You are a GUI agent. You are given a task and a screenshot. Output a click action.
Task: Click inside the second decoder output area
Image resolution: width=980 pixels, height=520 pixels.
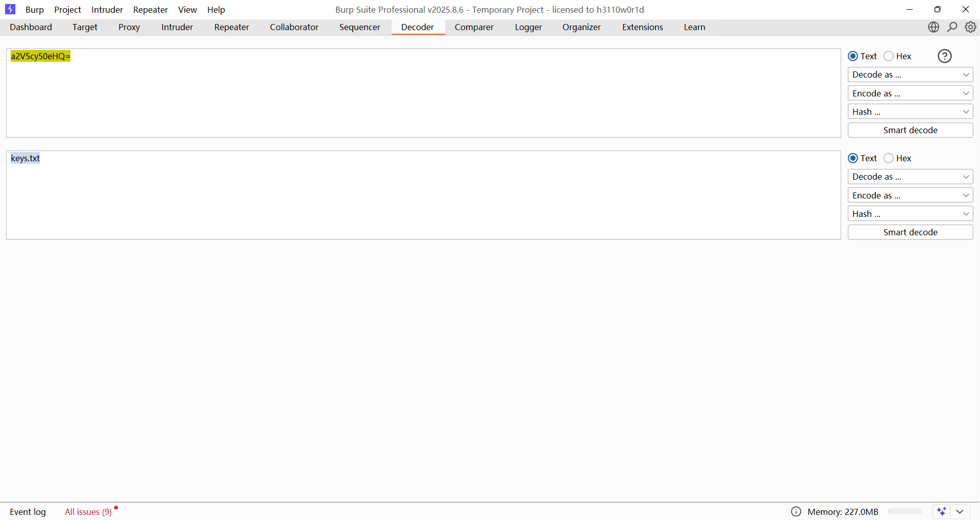(424, 195)
